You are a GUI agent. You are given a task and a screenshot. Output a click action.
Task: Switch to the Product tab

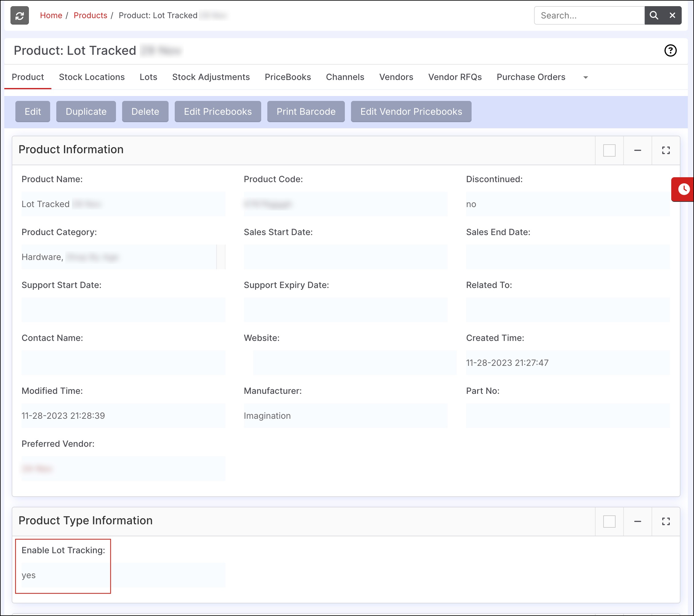28,77
